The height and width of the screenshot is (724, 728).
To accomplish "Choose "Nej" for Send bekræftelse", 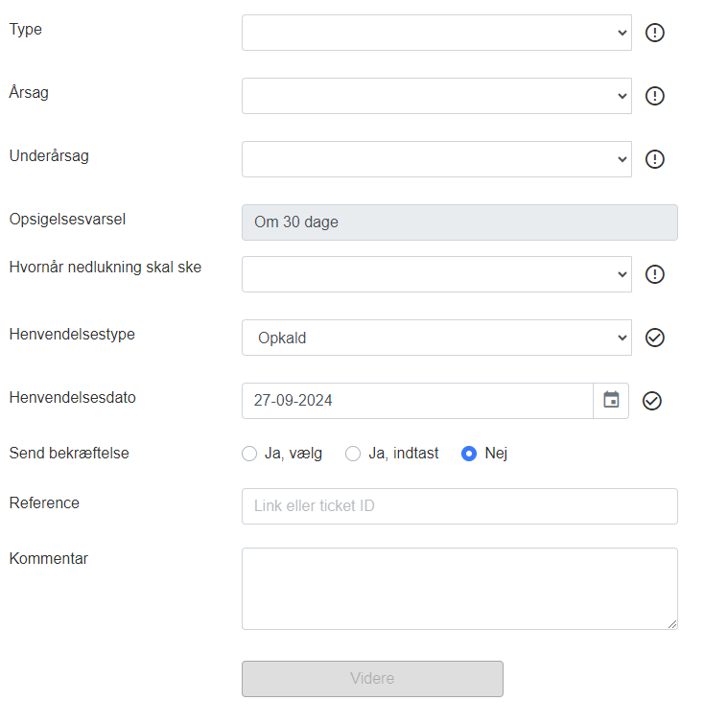I will click(x=469, y=454).
